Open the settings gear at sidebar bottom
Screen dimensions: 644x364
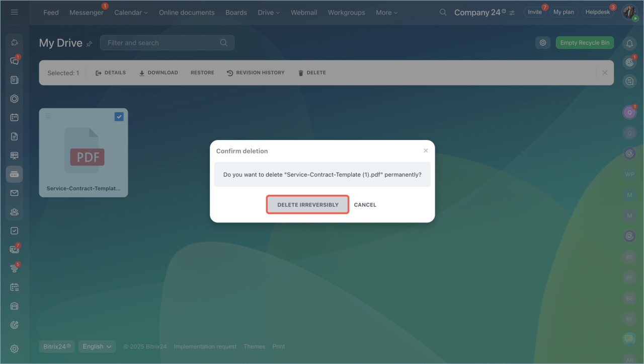click(14, 348)
